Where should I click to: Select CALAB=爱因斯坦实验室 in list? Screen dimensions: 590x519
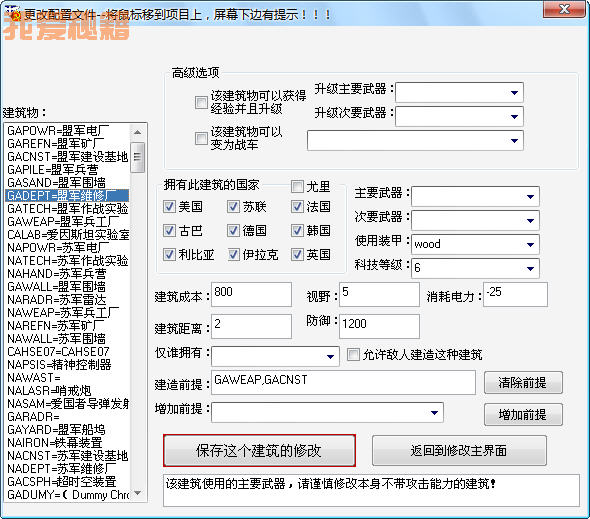point(68,234)
